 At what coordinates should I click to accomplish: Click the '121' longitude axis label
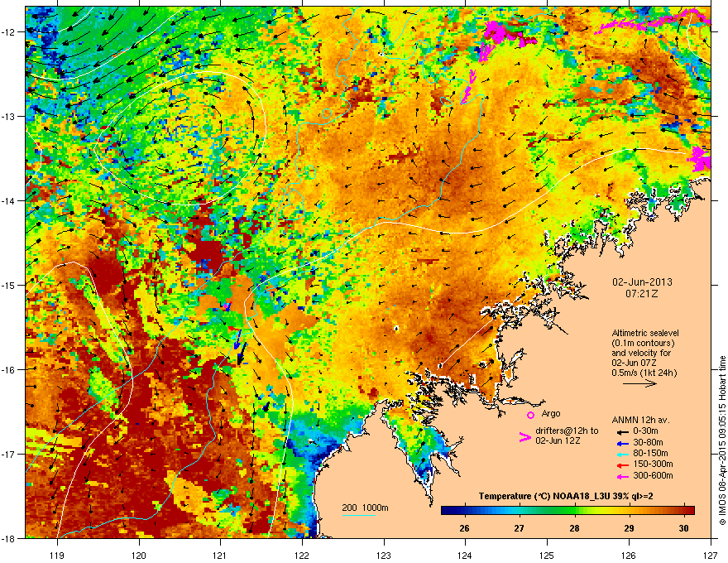220,555
